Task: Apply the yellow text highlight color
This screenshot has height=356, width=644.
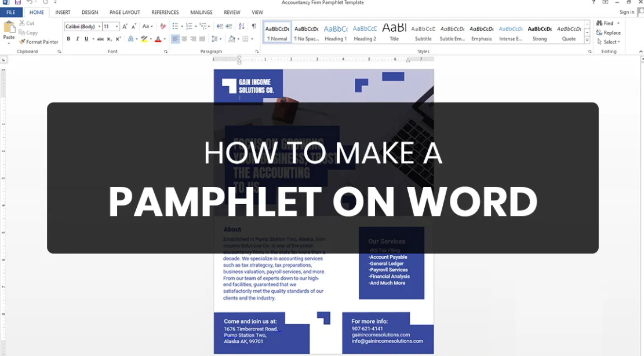Action: click(144, 39)
